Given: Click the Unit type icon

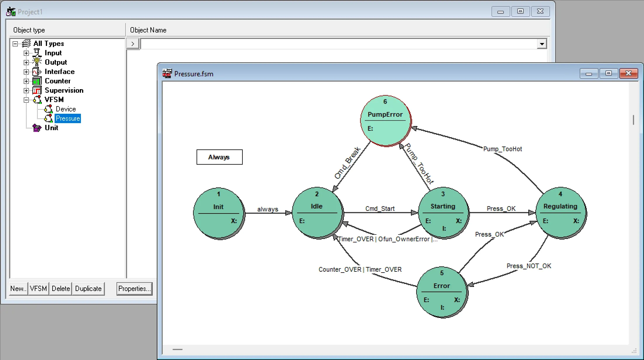Looking at the screenshot, I should coord(37,128).
